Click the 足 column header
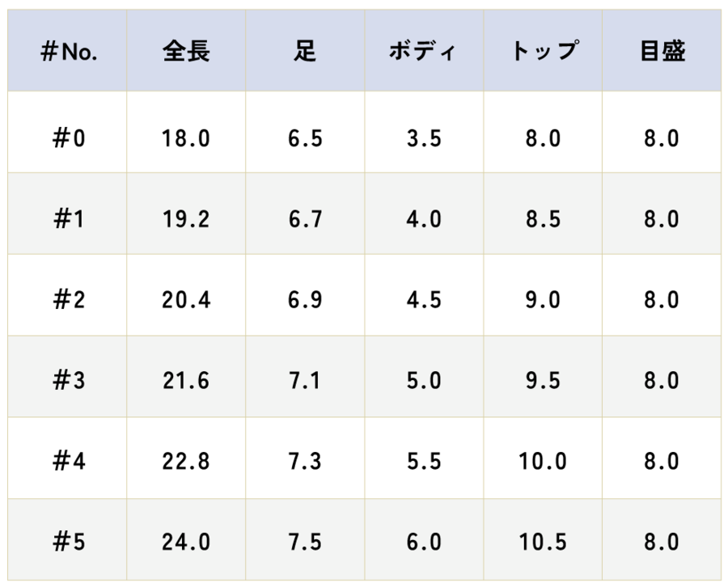Screen dimensions: 728x587 tap(305, 53)
